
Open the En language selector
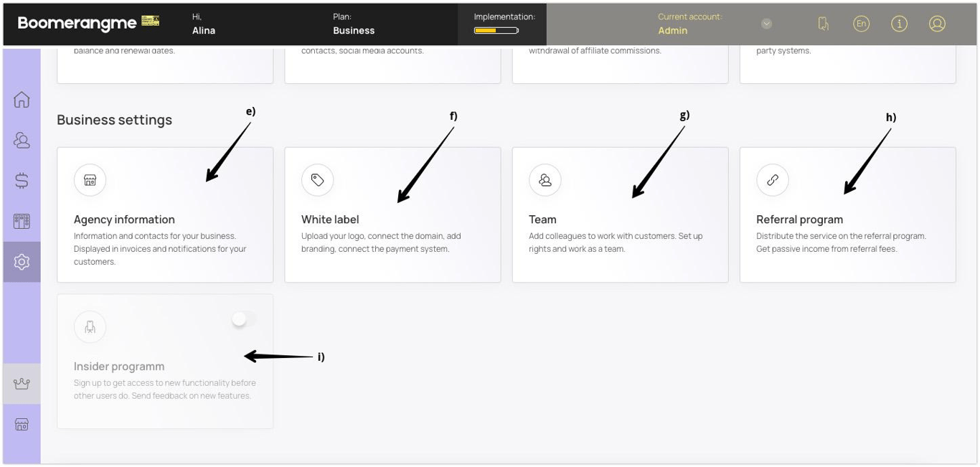coord(861,24)
